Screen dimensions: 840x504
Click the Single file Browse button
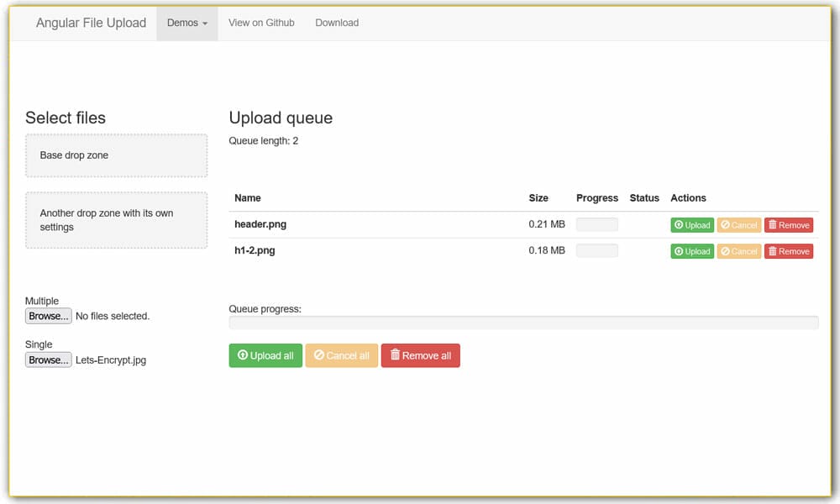pos(48,360)
